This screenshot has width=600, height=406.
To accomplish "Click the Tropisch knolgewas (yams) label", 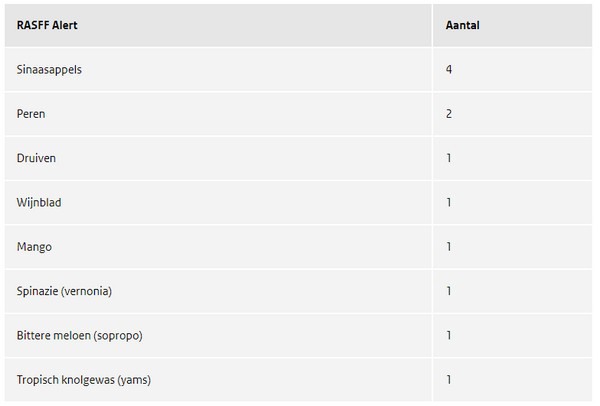I will pos(84,379).
